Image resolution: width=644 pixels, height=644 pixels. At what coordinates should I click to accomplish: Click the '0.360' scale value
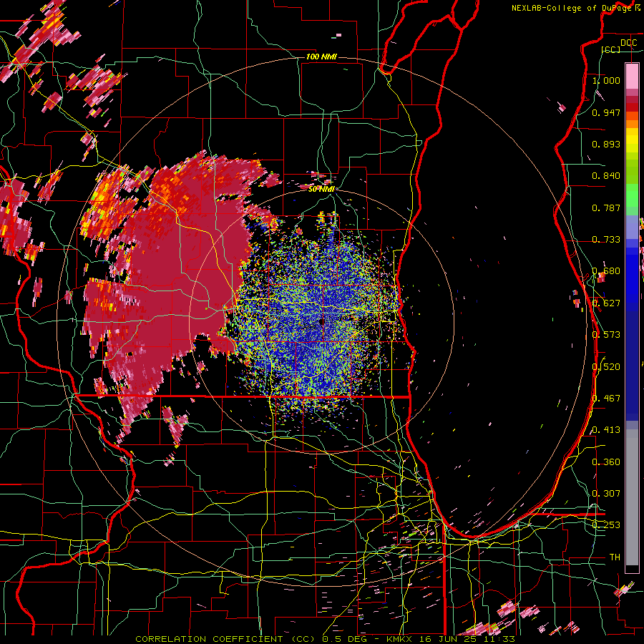click(606, 462)
